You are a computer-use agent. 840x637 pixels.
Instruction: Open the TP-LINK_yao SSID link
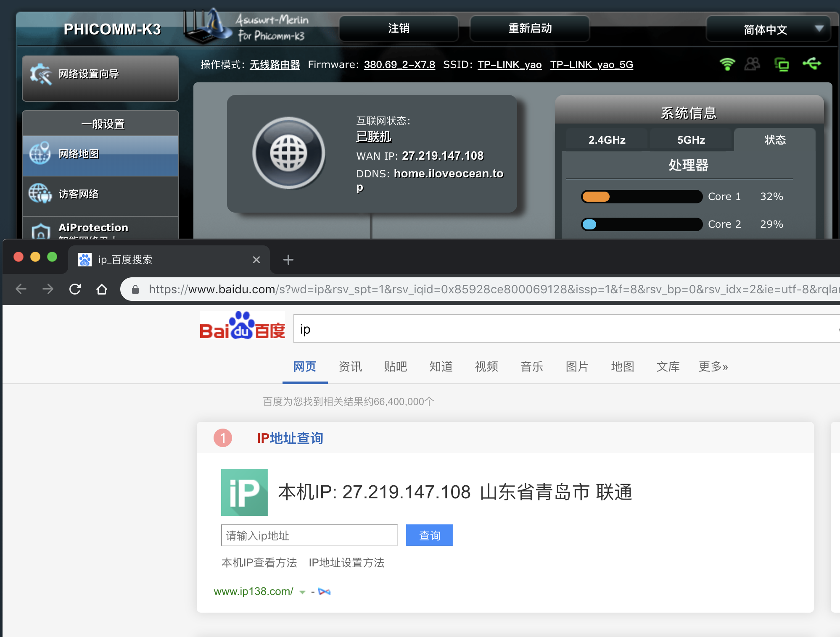510,65
